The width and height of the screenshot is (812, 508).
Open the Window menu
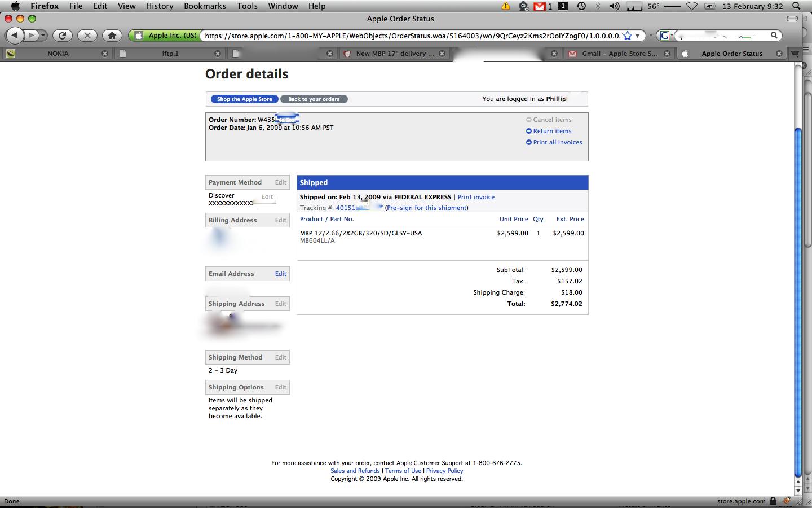283,6
